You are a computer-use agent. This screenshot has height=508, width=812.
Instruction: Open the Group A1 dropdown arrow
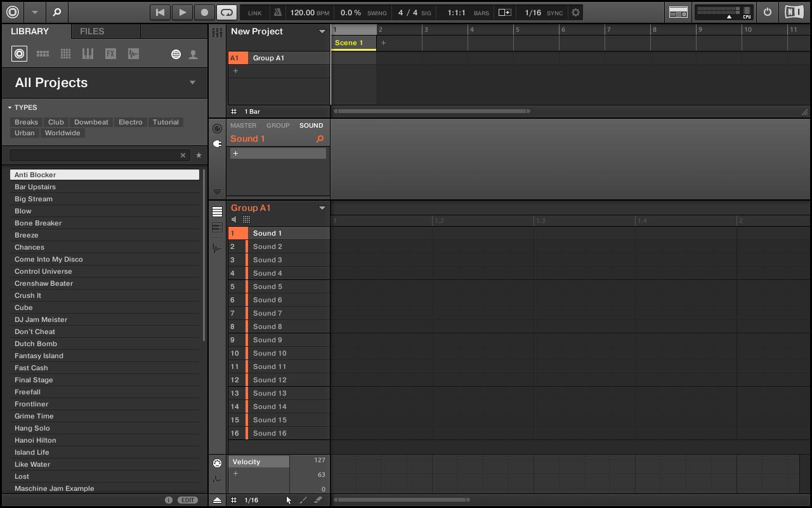pyautogui.click(x=322, y=208)
